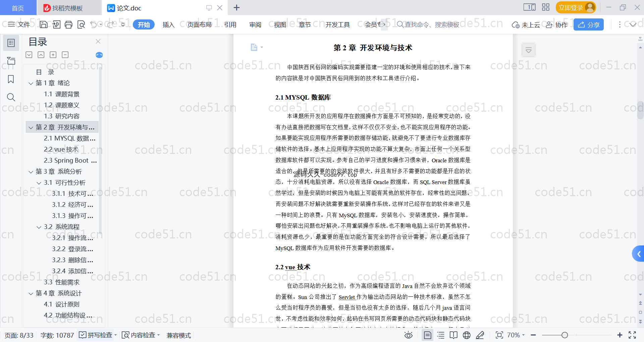
Task: Click the Undo arrow icon
Action: [94, 24]
